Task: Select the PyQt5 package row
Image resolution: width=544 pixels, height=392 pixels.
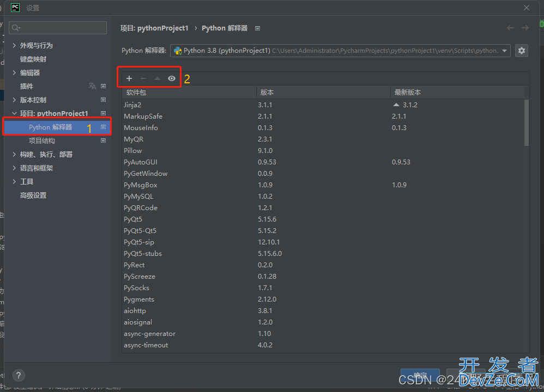Action: click(323, 219)
